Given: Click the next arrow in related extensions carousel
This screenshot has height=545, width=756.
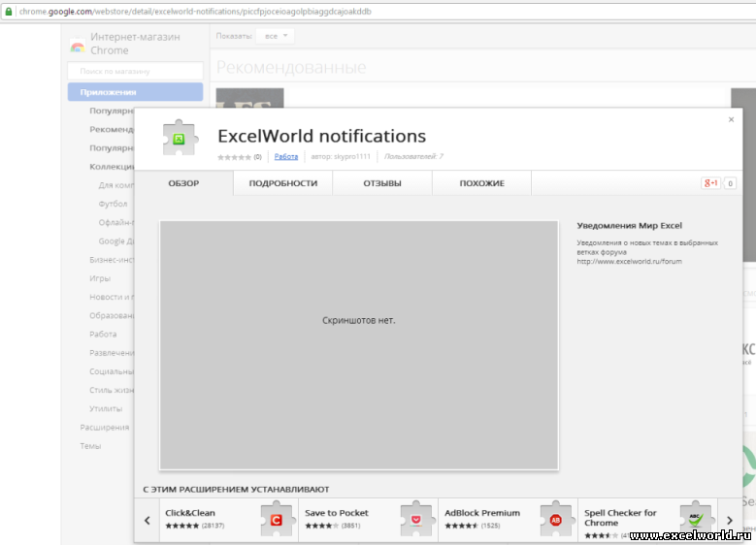Looking at the screenshot, I should click(730, 521).
